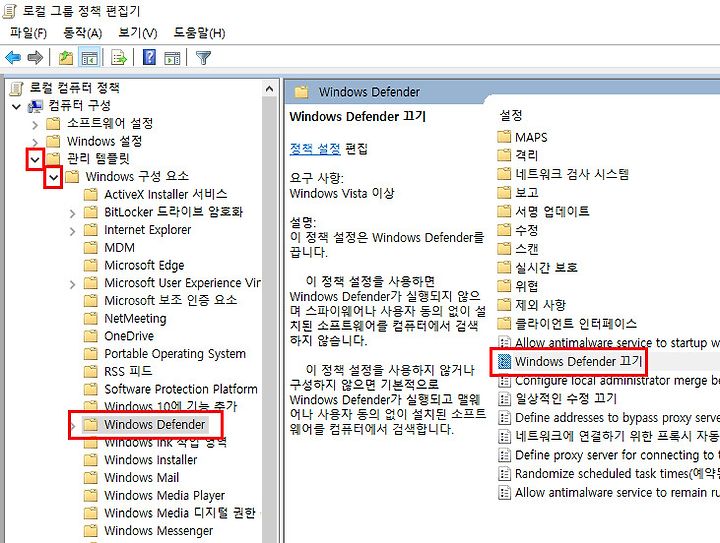Open the 위협 folder
720x543 pixels.
pyautogui.click(x=518, y=286)
